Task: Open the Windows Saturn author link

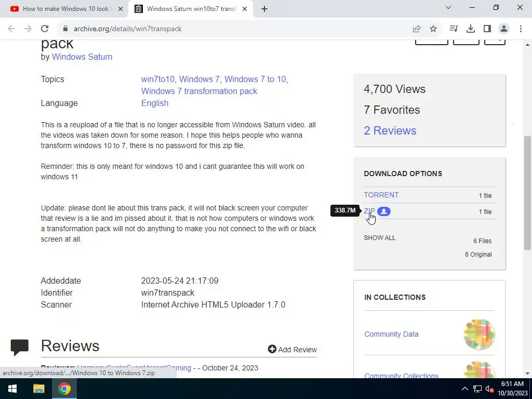Action: pos(82,57)
